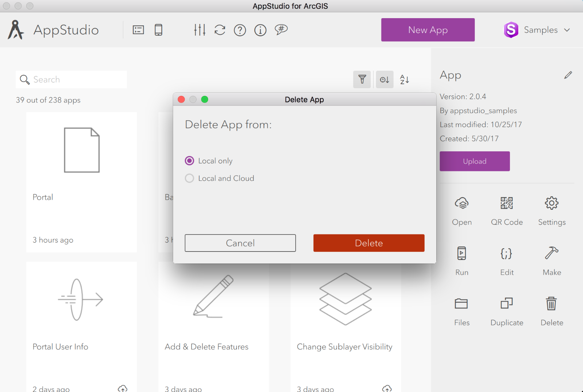Open the Files folder icon
Viewport: 583px width, 392px height.
pyautogui.click(x=461, y=303)
